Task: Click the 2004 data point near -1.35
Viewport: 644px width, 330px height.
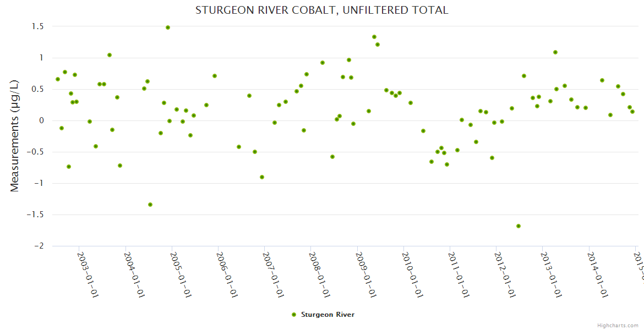Action: point(150,205)
